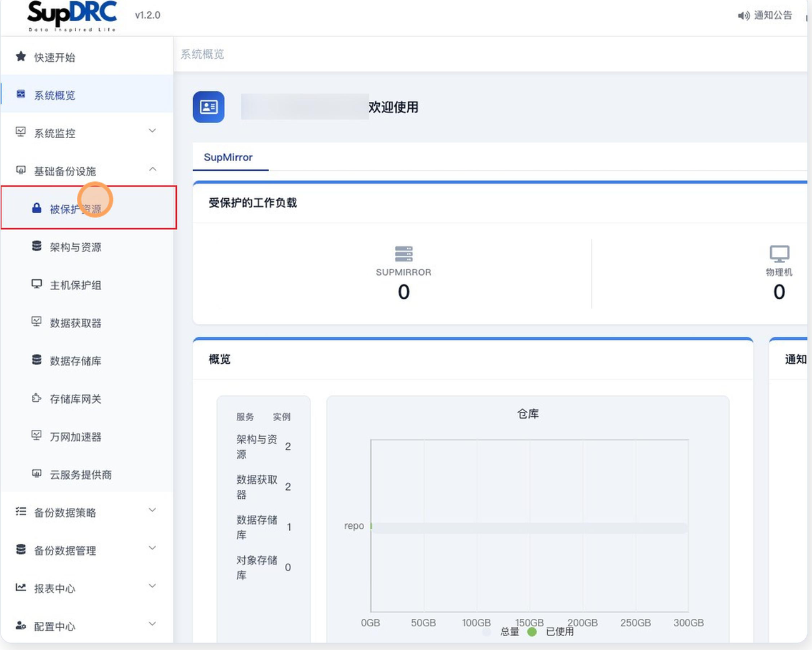Click the 实例 column header
The image size is (812, 650).
(x=282, y=417)
